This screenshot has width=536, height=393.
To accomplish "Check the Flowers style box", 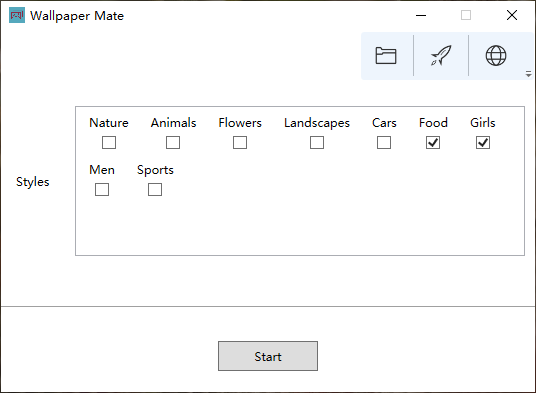I will (240, 143).
